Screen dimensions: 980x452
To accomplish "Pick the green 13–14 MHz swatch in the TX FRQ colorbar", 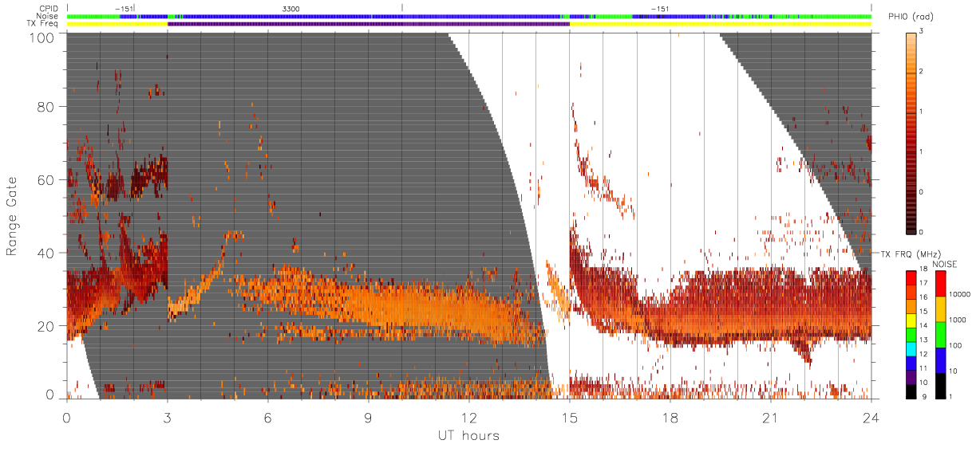I will pos(910,334).
